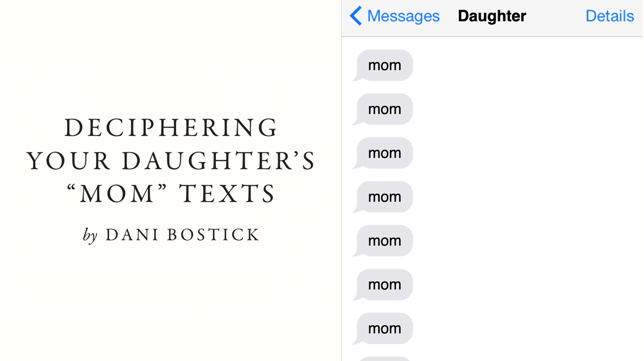644x361 pixels.
Task: Click the Messages back link
Action: point(403,16)
